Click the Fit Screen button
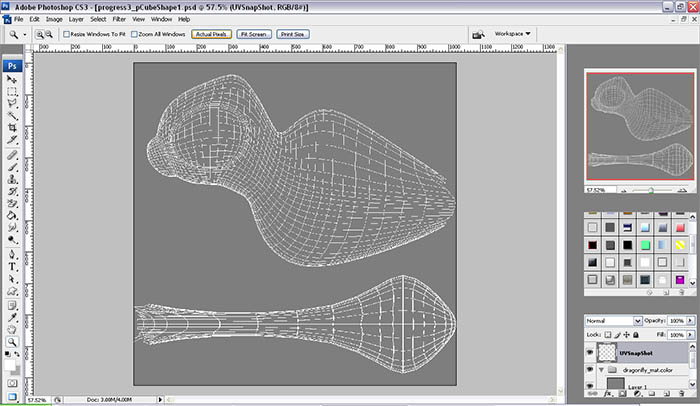This screenshot has width=700, height=406. (254, 34)
